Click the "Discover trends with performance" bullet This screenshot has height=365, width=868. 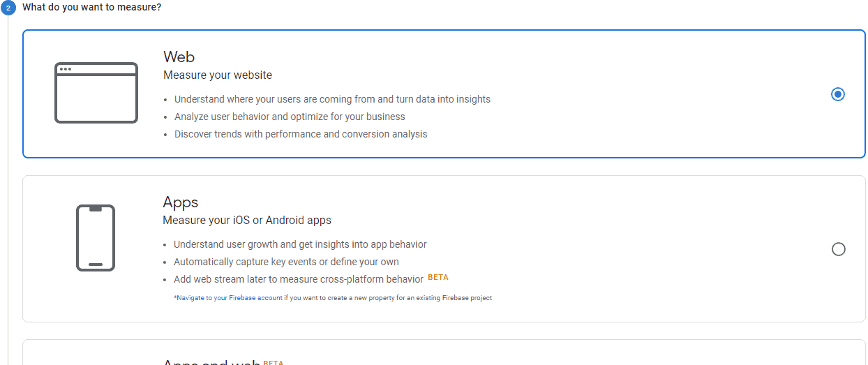[301, 134]
